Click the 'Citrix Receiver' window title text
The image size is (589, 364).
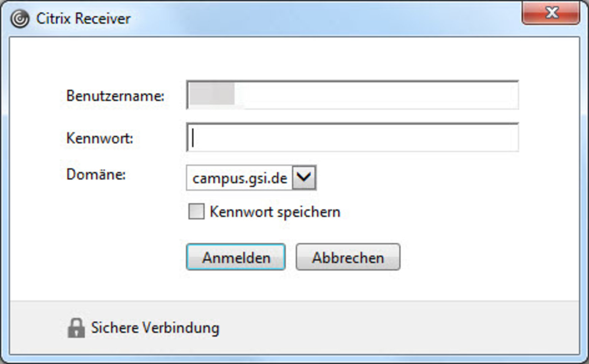[83, 19]
